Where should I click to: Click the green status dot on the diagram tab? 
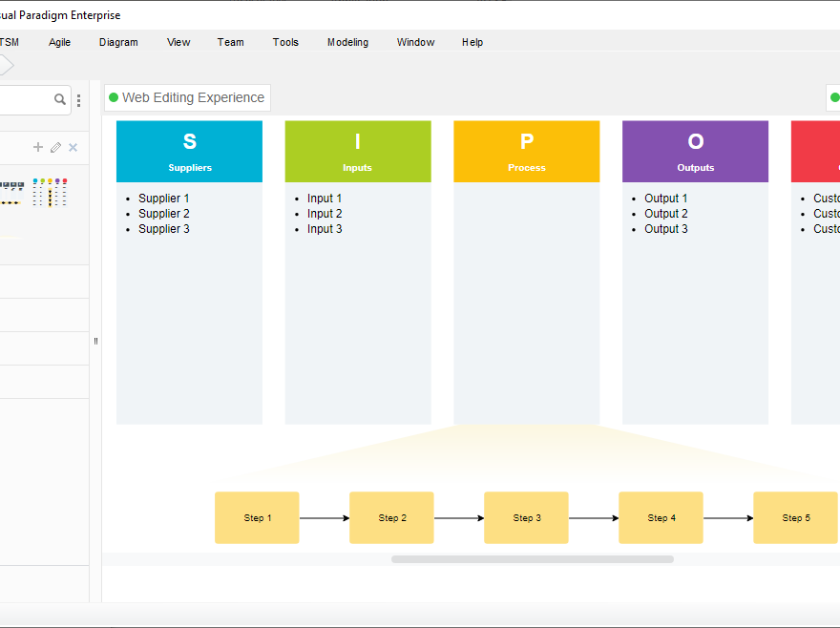point(113,97)
